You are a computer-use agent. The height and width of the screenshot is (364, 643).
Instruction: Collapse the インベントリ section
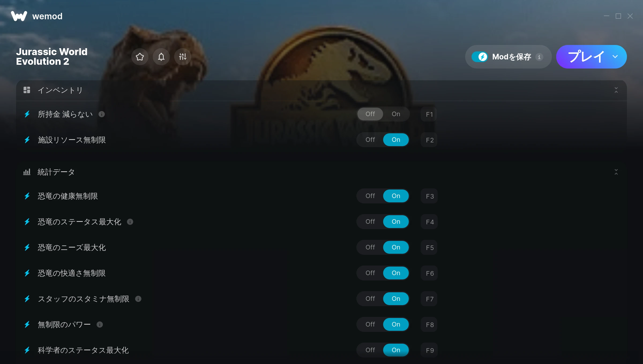point(616,90)
